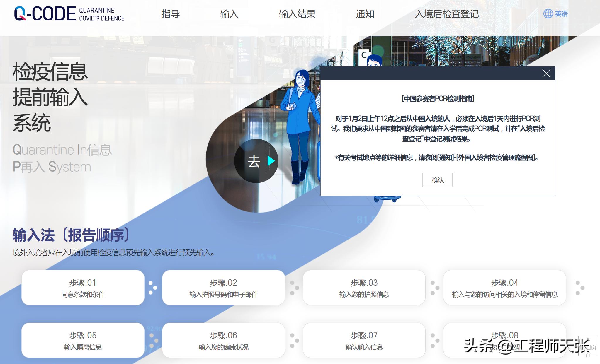The image size is (600, 364).
Task: Click the Q-CODE logo
Action: click(45, 13)
